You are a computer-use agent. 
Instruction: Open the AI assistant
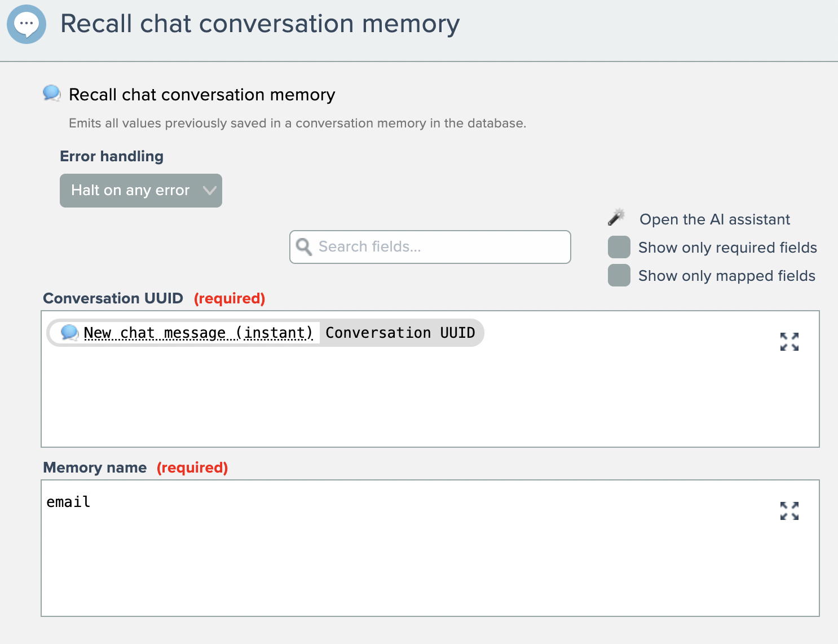[714, 219]
